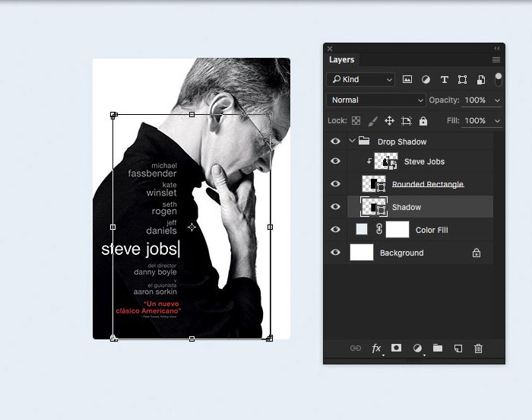532x420 pixels.
Task: Add a layer mask
Action: point(396,348)
